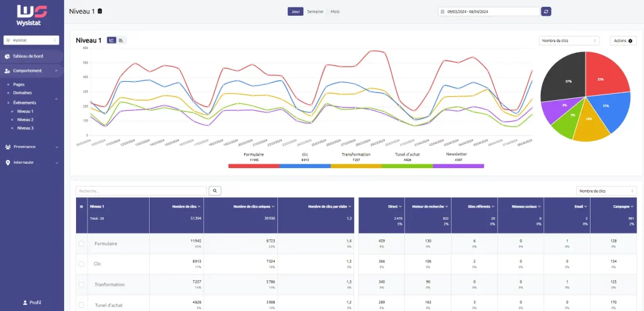
Task: Click into the Recherche search field
Action: (141, 190)
